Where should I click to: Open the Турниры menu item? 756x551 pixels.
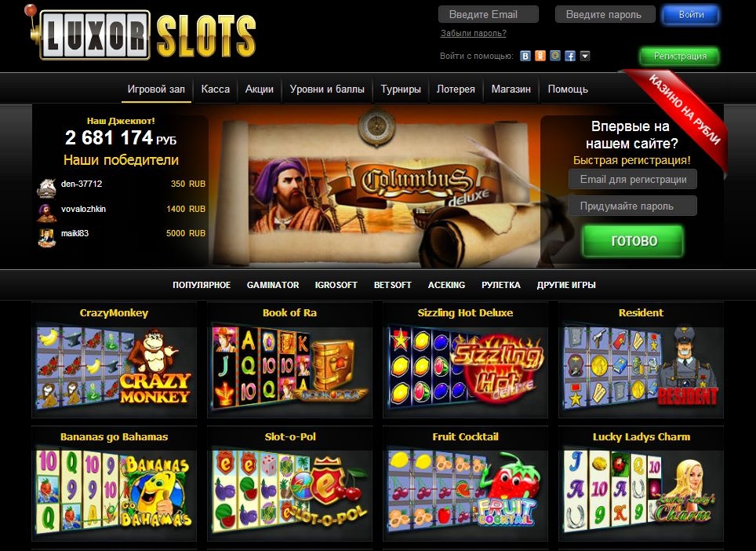pyautogui.click(x=401, y=89)
